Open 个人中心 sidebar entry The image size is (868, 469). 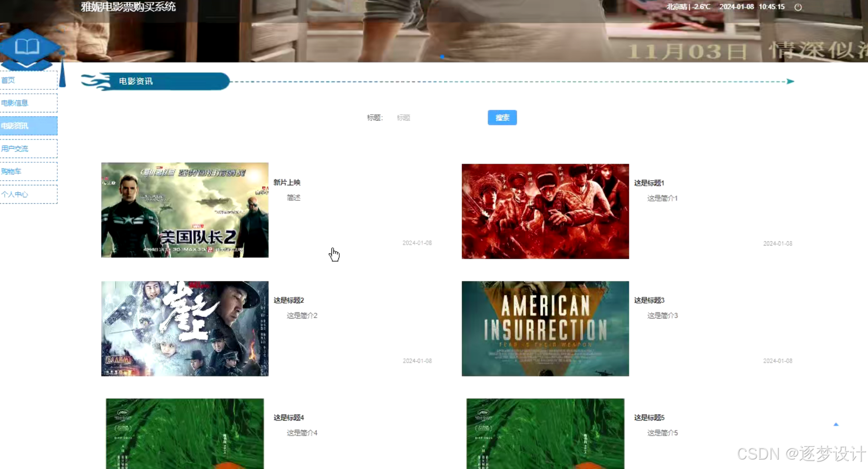[x=29, y=194]
